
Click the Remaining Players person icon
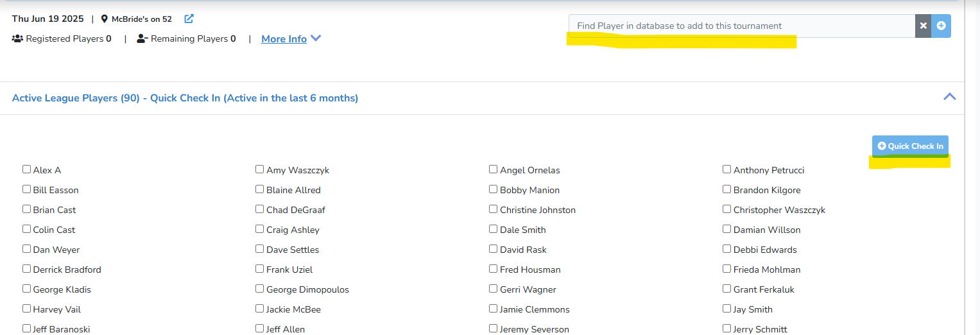click(x=142, y=39)
